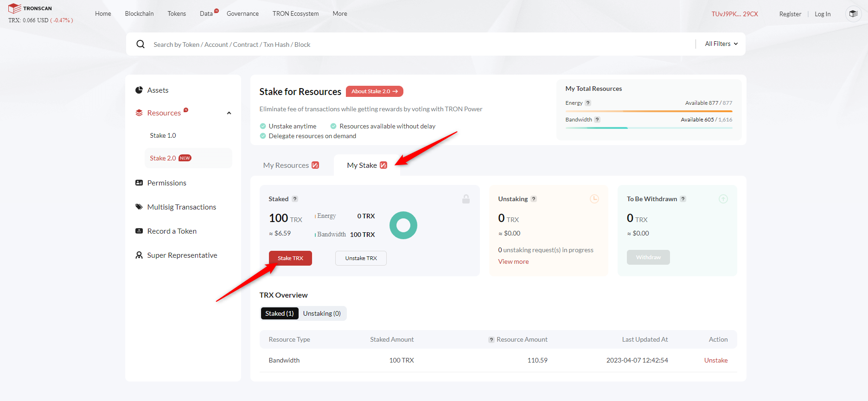Click Unstake link in Bandwidth row
Image resolution: width=868 pixels, height=401 pixels.
tap(715, 360)
